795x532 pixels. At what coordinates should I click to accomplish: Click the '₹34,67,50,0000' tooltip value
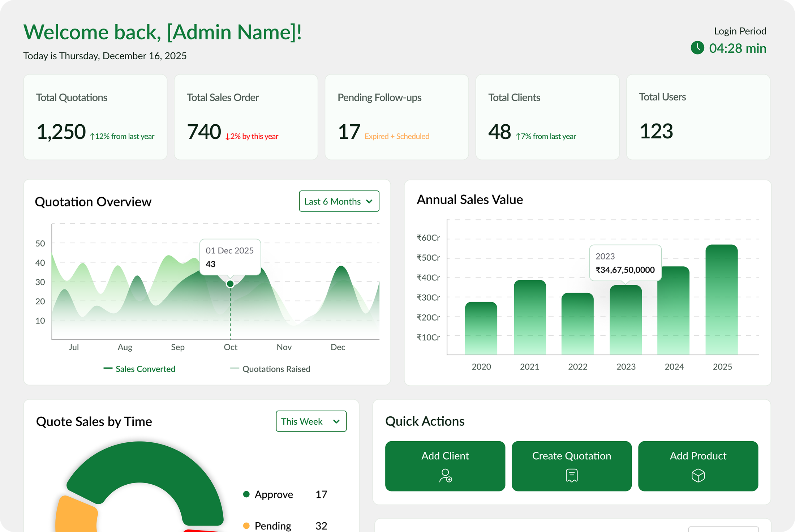[x=625, y=270]
